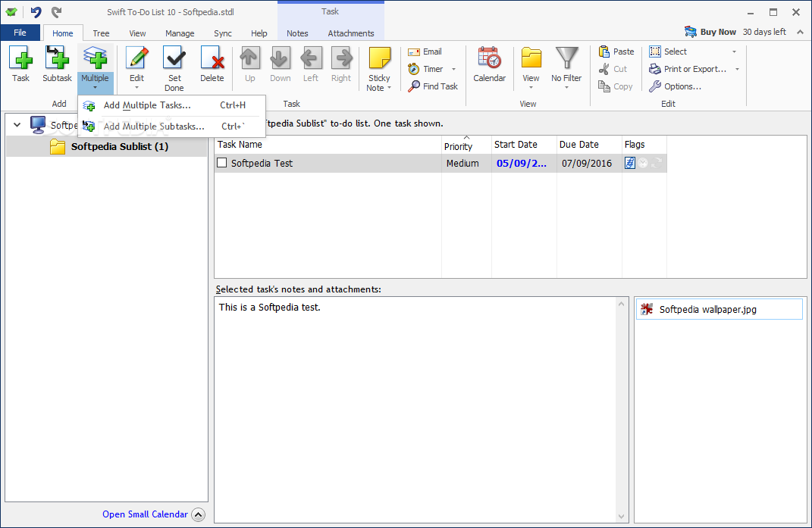The width and height of the screenshot is (812, 528).
Task: Open the File menu tab
Action: click(x=20, y=33)
